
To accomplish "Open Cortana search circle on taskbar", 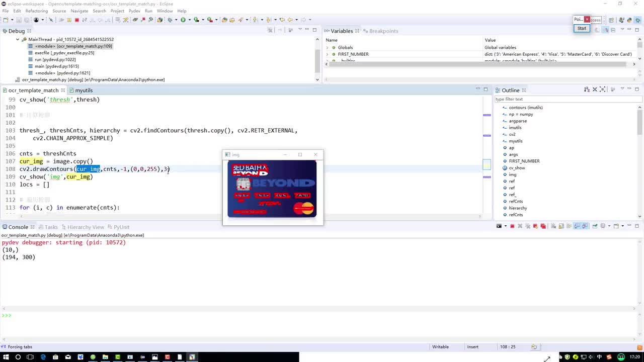I will (18, 357).
